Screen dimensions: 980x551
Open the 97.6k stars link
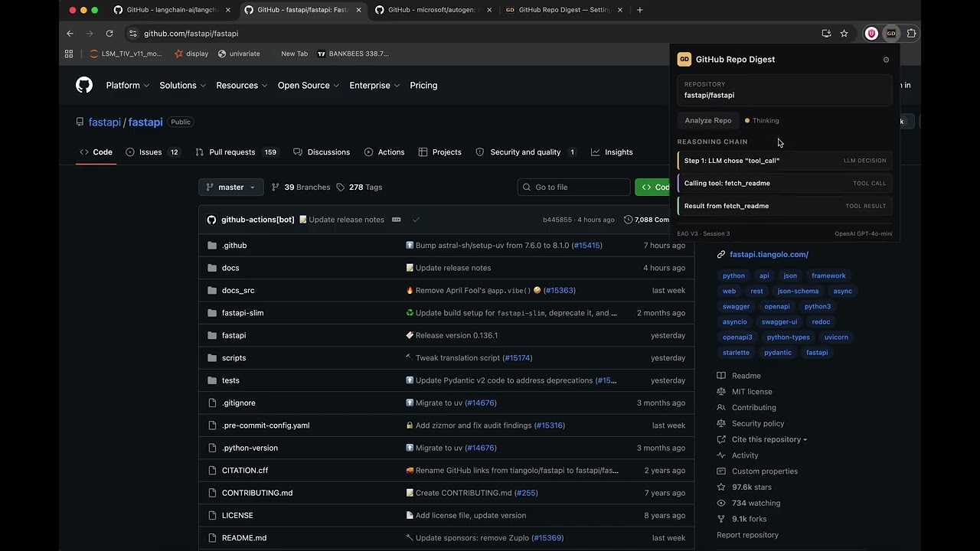click(752, 487)
